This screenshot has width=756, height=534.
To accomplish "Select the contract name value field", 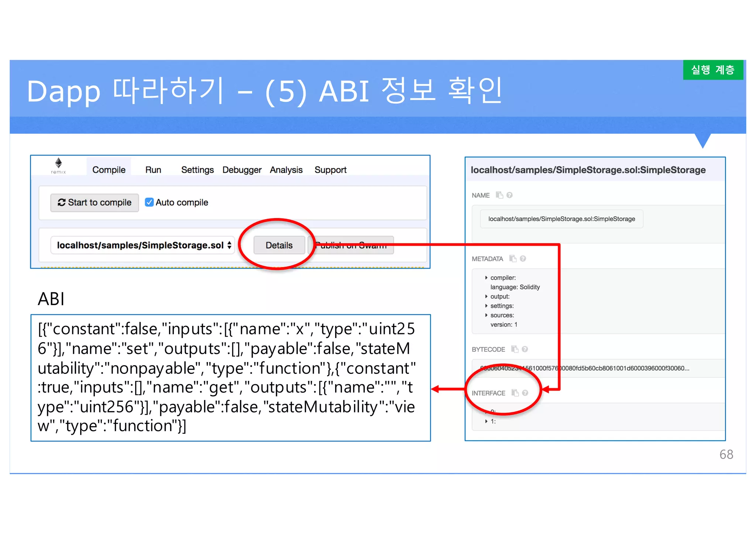I will click(561, 219).
